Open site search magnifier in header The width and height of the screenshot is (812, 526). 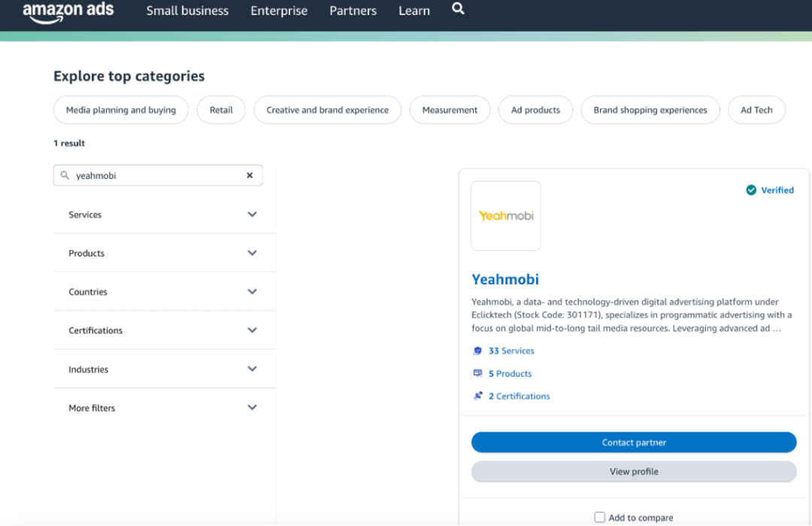point(458,9)
